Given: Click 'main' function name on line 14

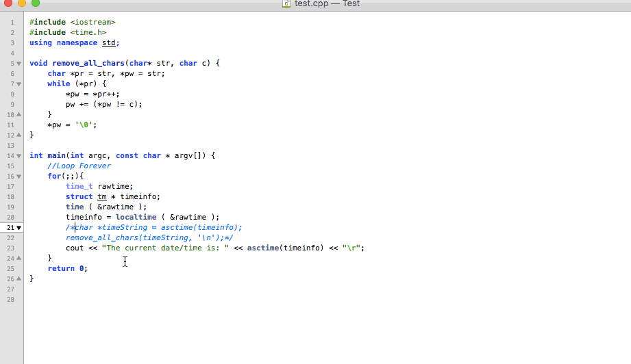Looking at the screenshot, I should click(57, 155).
